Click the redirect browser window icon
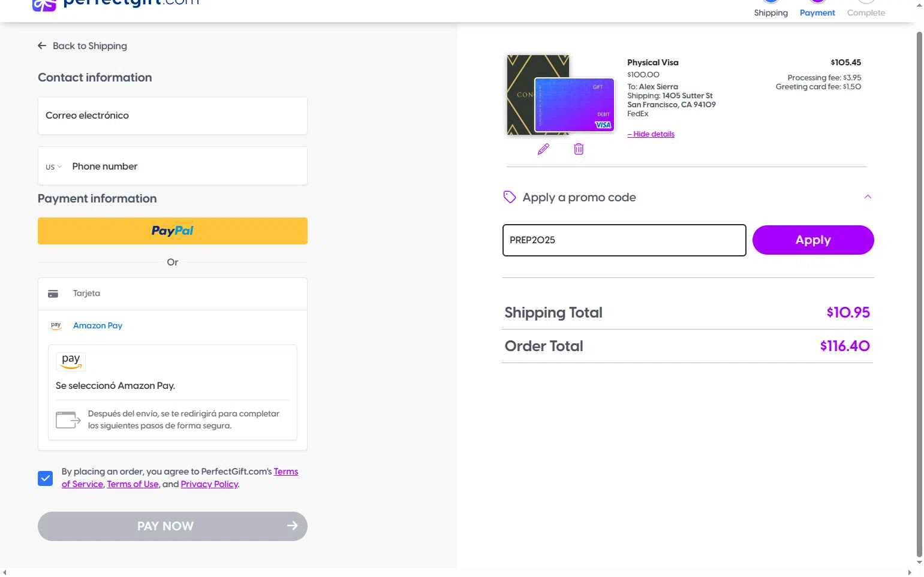The image size is (924, 577). 68,419
